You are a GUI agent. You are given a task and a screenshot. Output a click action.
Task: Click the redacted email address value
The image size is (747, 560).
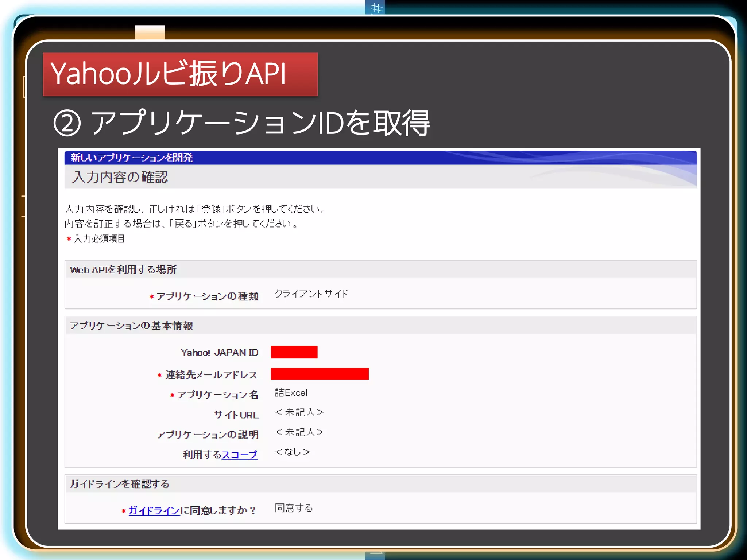(320, 374)
